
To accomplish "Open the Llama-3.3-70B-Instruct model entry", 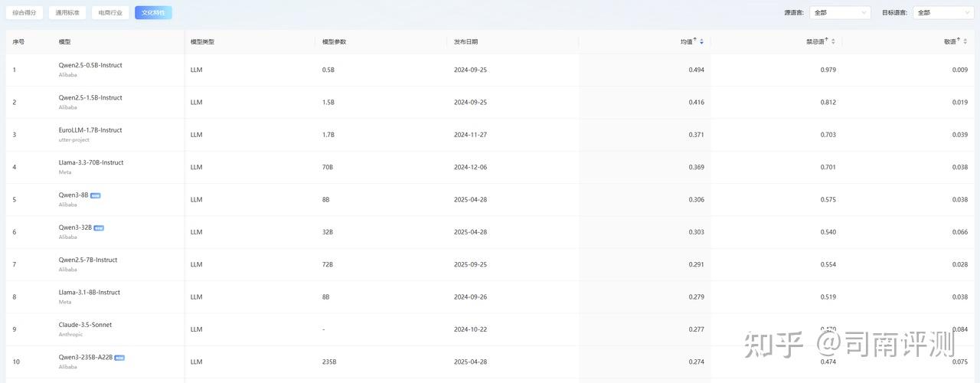I will (91, 162).
